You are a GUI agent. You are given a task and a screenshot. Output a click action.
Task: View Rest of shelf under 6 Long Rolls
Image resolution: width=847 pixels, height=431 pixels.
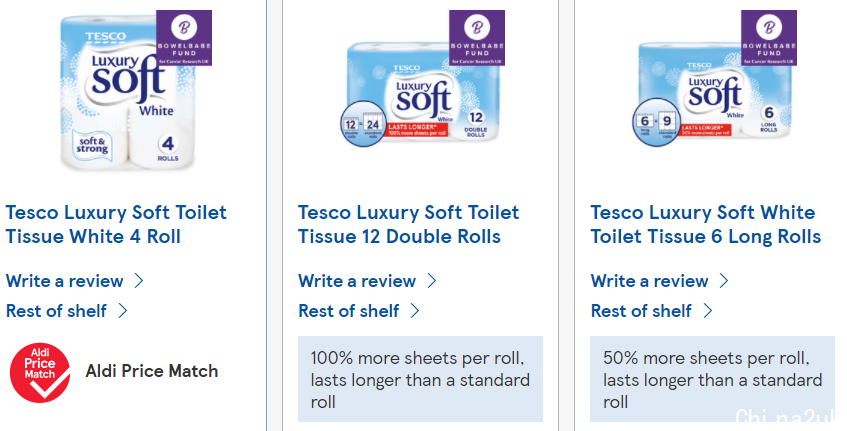pyautogui.click(x=641, y=311)
